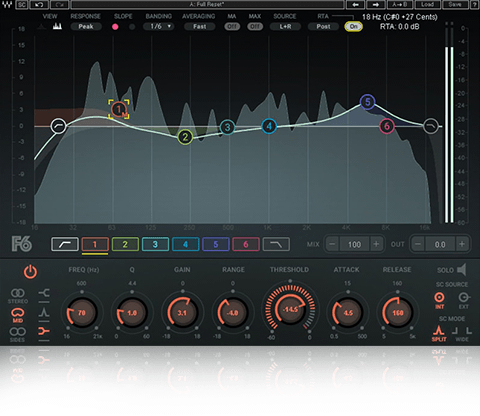The width and height of the screenshot is (480, 416).
Task: Select band 6 node on EQ graph
Action: point(387,126)
